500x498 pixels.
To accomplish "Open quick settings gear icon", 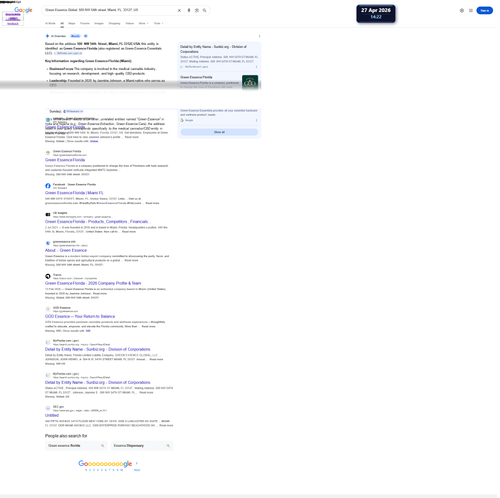I will [x=462, y=10].
